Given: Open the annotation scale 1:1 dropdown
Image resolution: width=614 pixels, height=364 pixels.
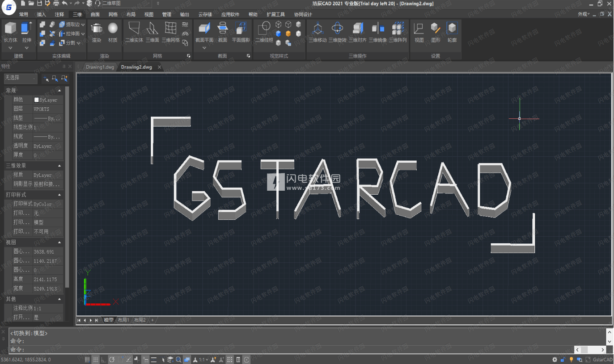Looking at the screenshot, I should click(203, 360).
